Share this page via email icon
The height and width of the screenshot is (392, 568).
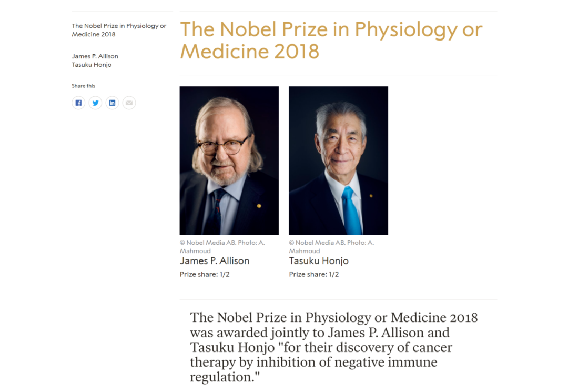pyautogui.click(x=129, y=103)
